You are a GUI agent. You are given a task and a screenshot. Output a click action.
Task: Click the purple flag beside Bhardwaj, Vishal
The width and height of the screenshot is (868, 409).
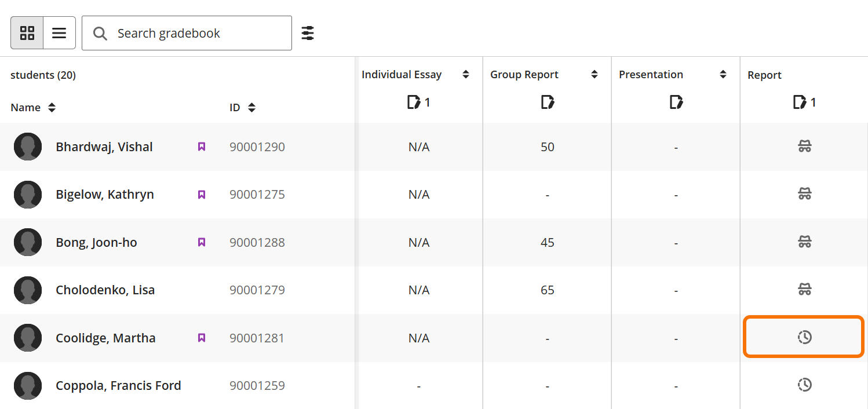tap(202, 147)
